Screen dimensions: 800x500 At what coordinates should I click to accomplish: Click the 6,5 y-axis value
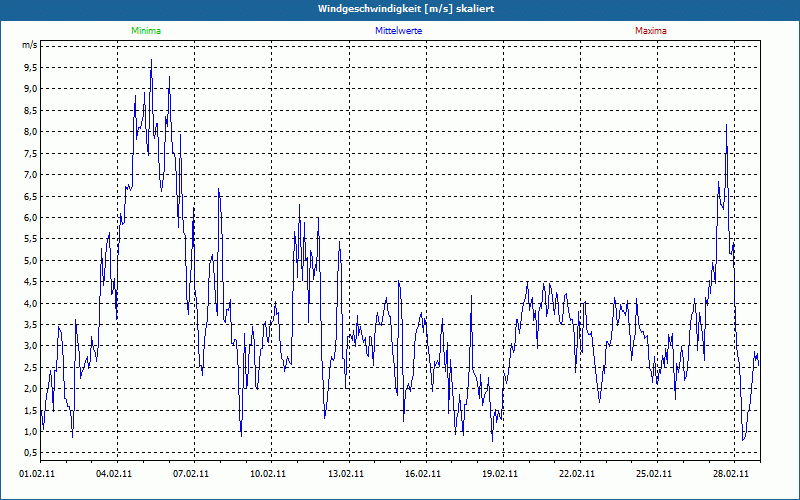(x=31, y=196)
